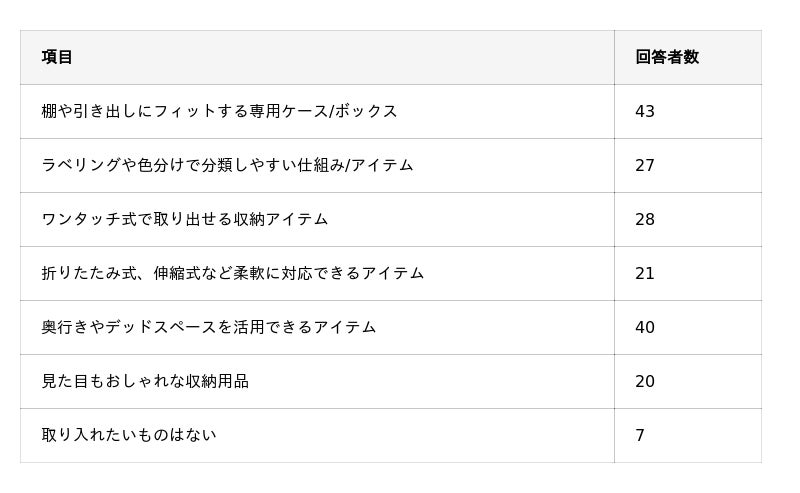Select the ワンタッチ式で取り出せる収納アイテム cell

pyautogui.click(x=184, y=219)
